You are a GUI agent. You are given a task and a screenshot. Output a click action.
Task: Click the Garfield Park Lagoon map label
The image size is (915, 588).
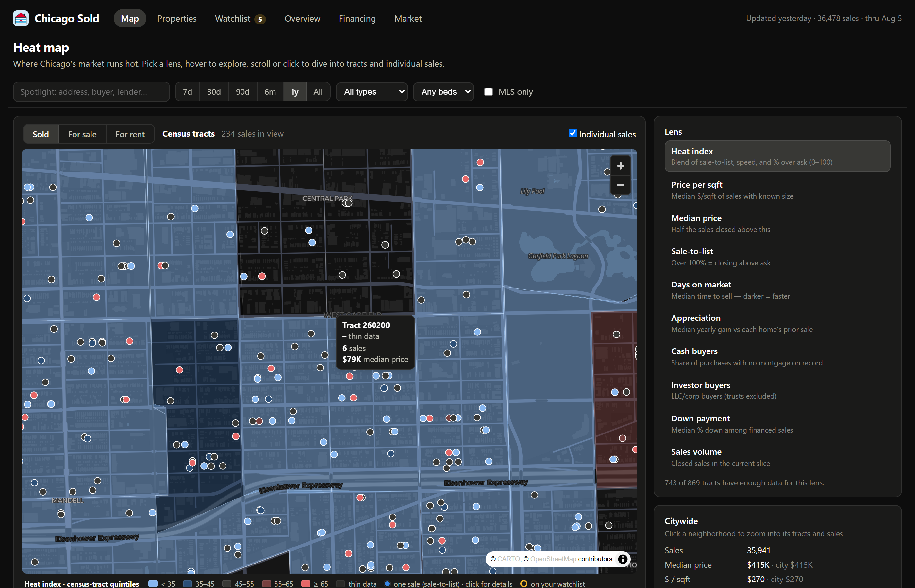(x=558, y=256)
